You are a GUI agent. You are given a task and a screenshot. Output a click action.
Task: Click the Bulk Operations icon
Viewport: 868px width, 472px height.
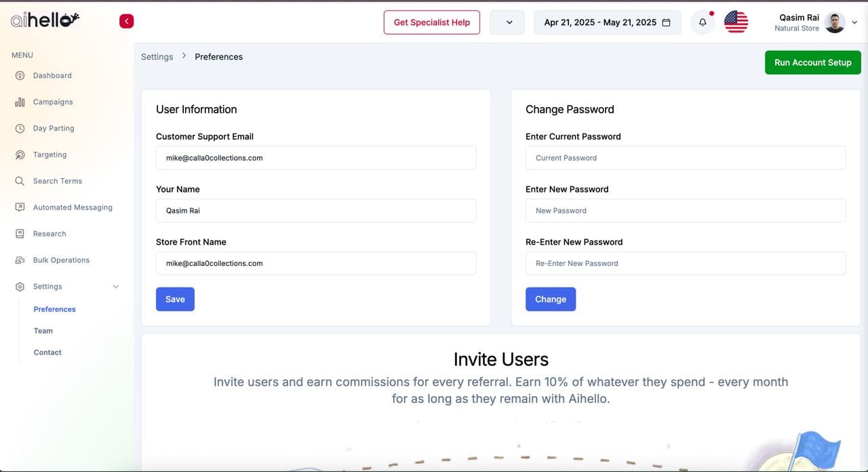pos(20,260)
